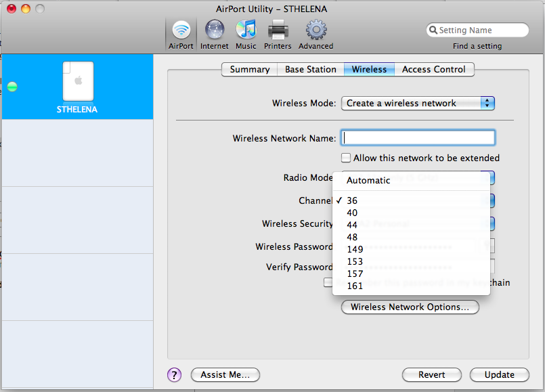Open the AirPort toolbar pane

(181, 32)
